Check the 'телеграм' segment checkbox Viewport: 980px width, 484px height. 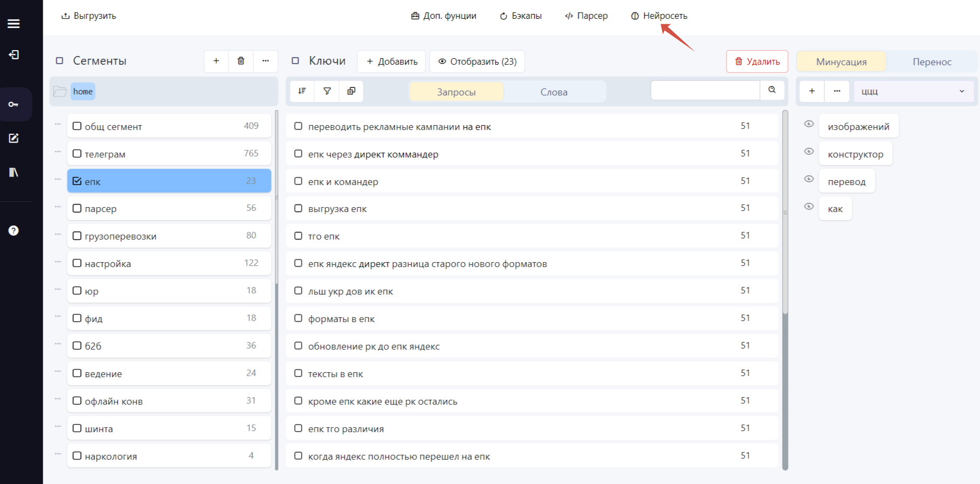(77, 154)
